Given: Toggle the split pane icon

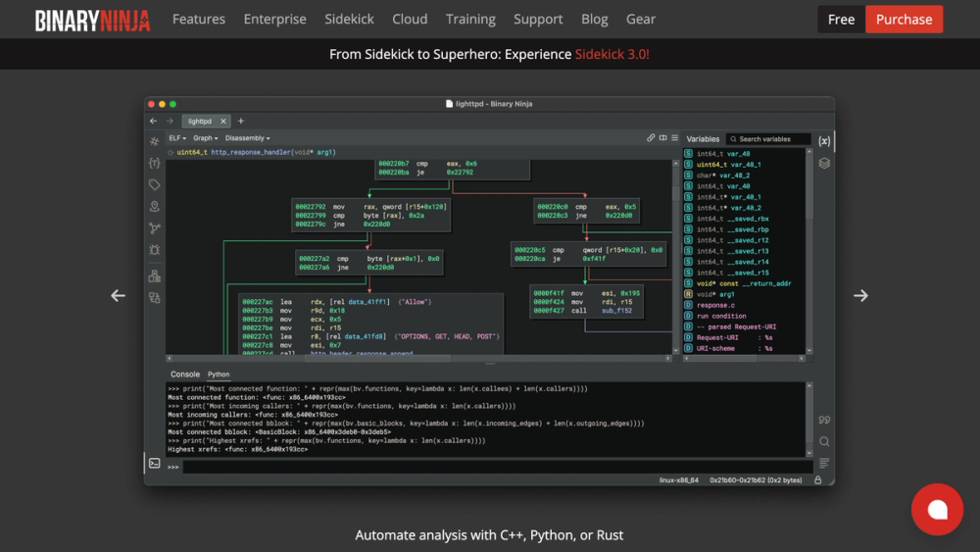Looking at the screenshot, I should point(662,138).
